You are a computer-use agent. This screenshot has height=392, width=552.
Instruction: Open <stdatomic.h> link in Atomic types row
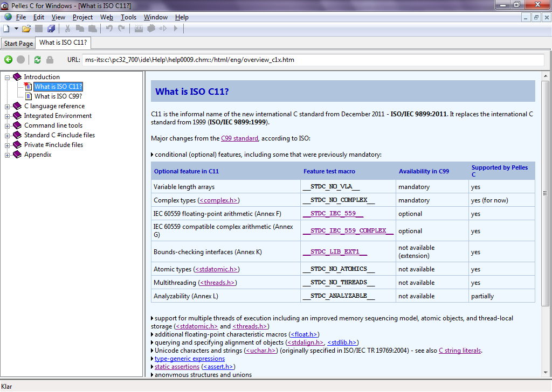click(216, 269)
